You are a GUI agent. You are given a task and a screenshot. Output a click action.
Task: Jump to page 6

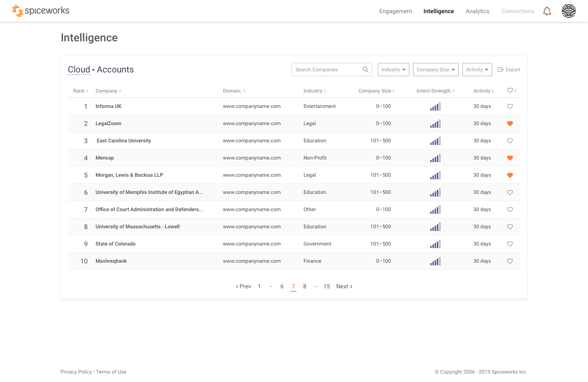pyautogui.click(x=282, y=286)
